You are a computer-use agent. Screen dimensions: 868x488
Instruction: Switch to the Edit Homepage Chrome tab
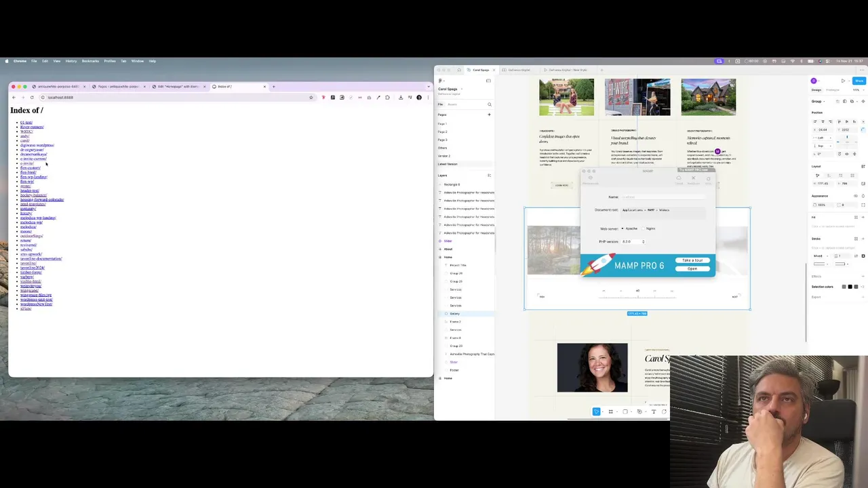click(x=178, y=87)
